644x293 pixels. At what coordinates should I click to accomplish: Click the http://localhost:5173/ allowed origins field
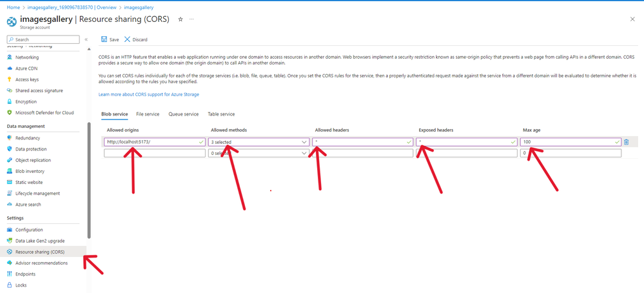click(155, 142)
